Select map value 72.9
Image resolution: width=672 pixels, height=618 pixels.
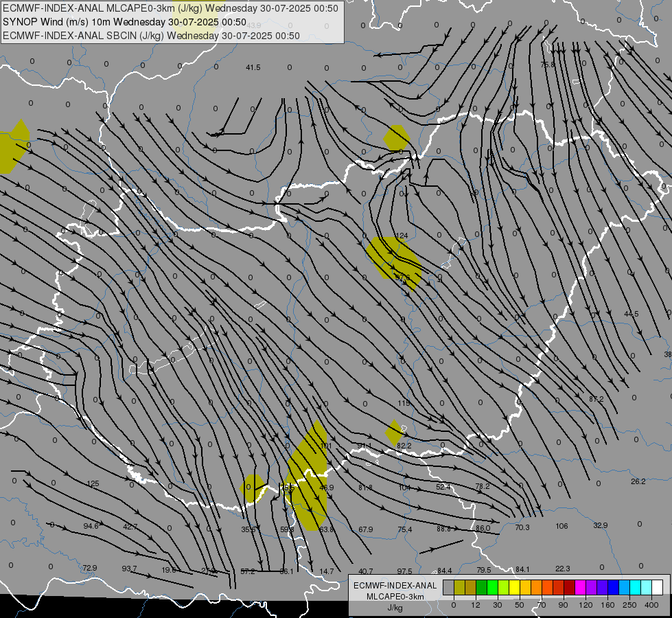click(x=89, y=567)
